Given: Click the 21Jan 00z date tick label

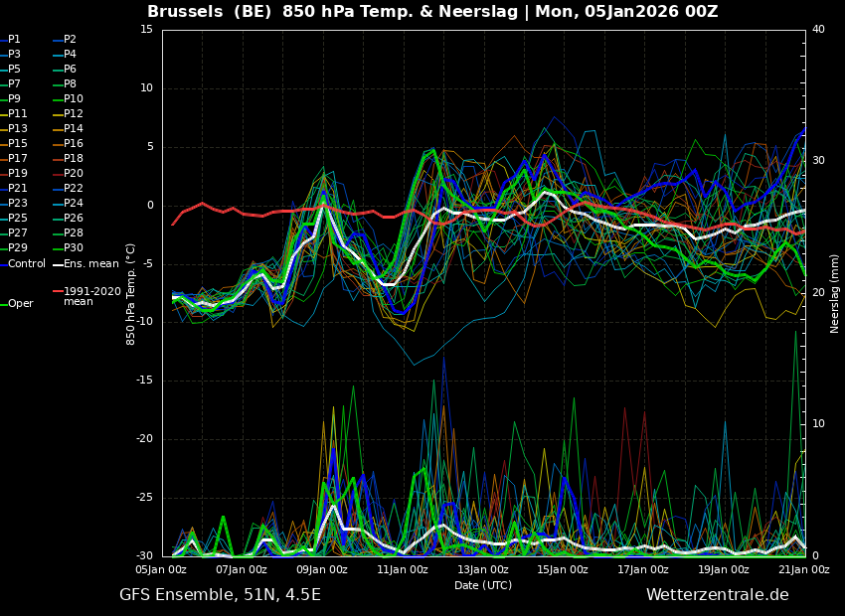Looking at the screenshot, I should [x=804, y=569].
